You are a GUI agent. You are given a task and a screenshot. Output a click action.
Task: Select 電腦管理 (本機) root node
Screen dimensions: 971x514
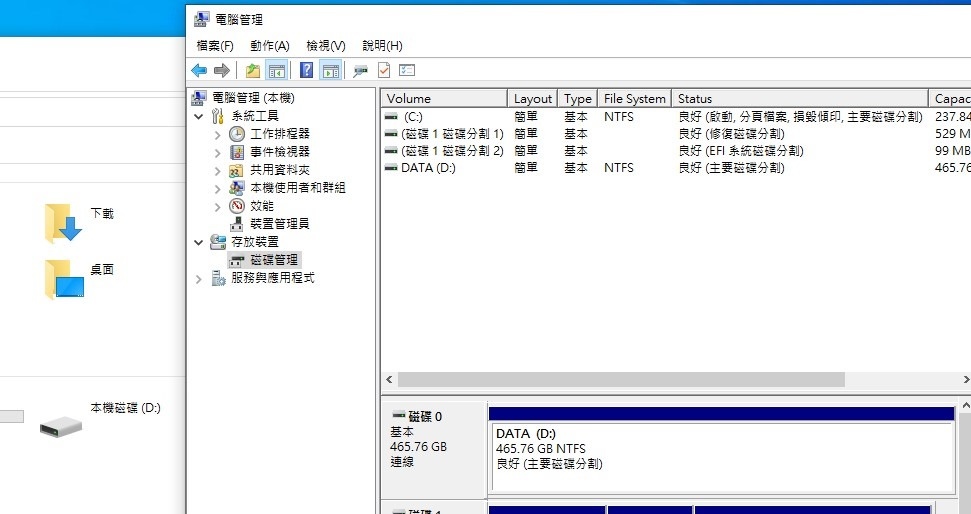click(x=253, y=98)
